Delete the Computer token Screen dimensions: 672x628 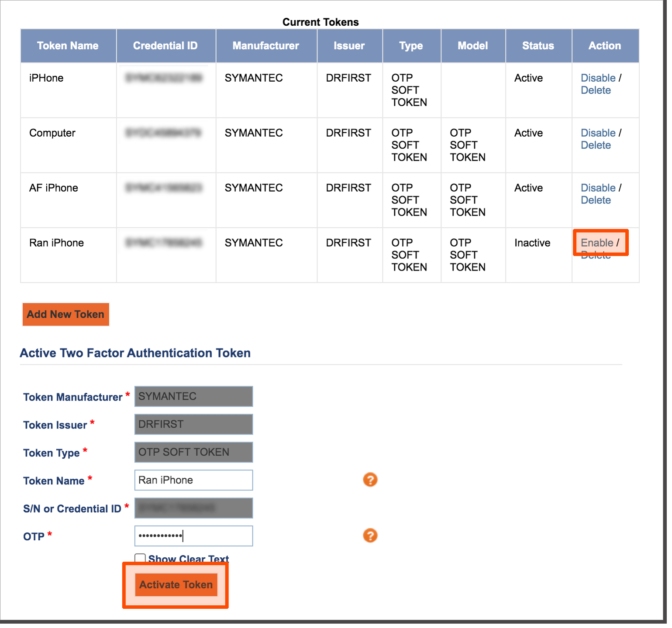[x=596, y=145]
